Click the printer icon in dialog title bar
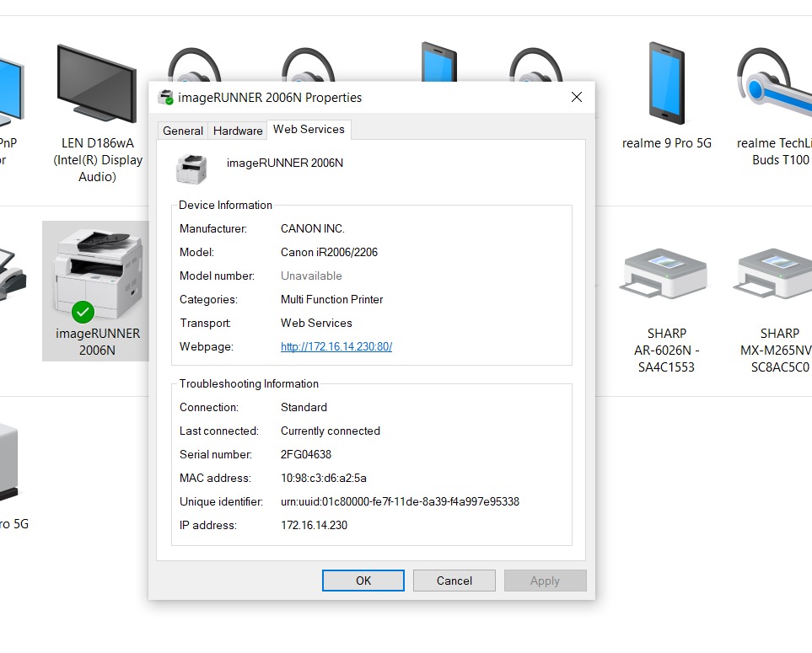Screen dimensions: 812x653 166,98
